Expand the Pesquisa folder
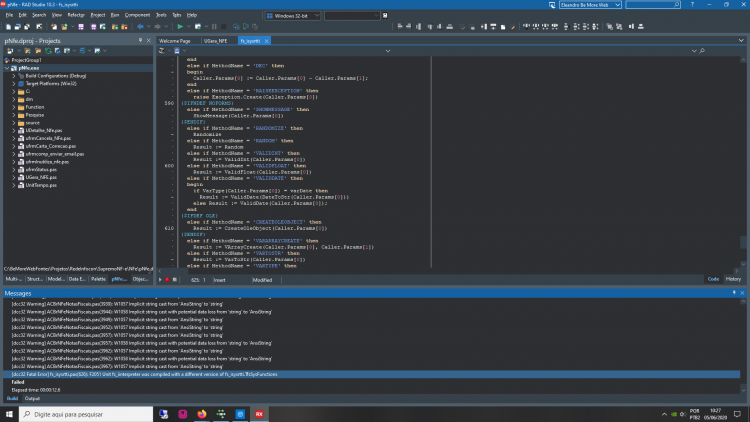Image resolution: width=750 pixels, height=422 pixels. tap(13, 115)
